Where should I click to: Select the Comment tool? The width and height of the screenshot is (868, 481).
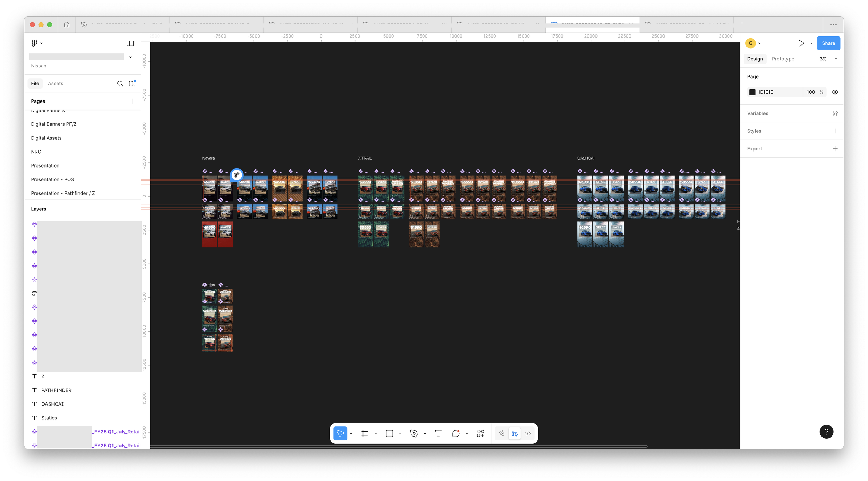[456, 433]
